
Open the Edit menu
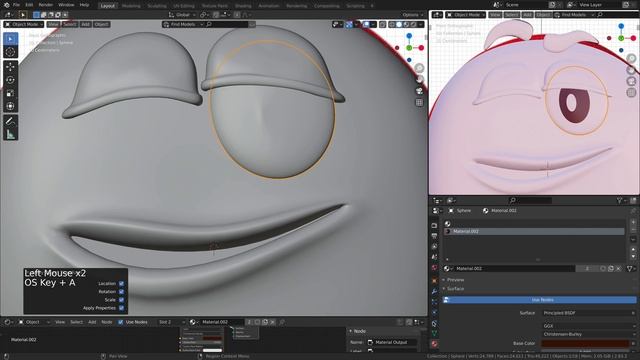29,5
